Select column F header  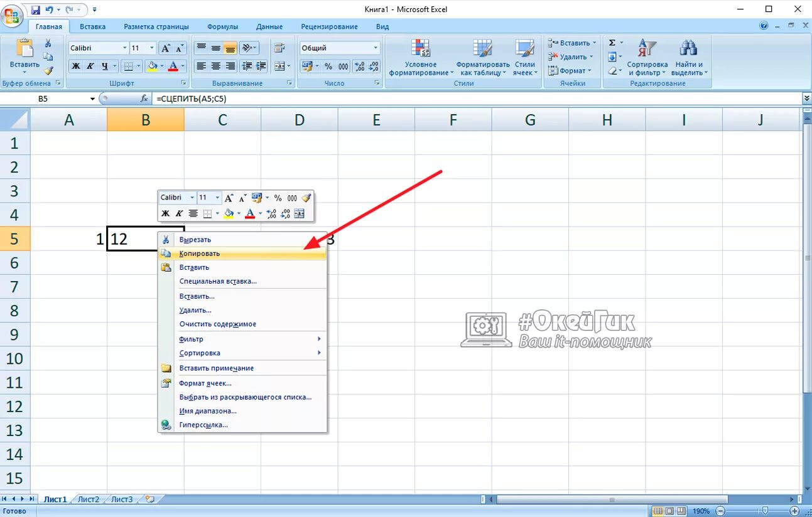453,120
